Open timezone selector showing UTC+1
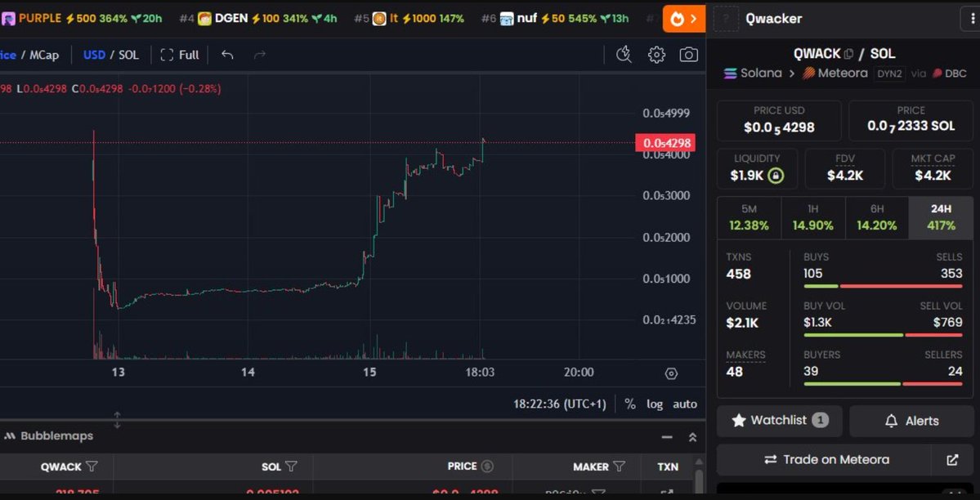The height and width of the screenshot is (500, 980). pyautogui.click(x=560, y=404)
